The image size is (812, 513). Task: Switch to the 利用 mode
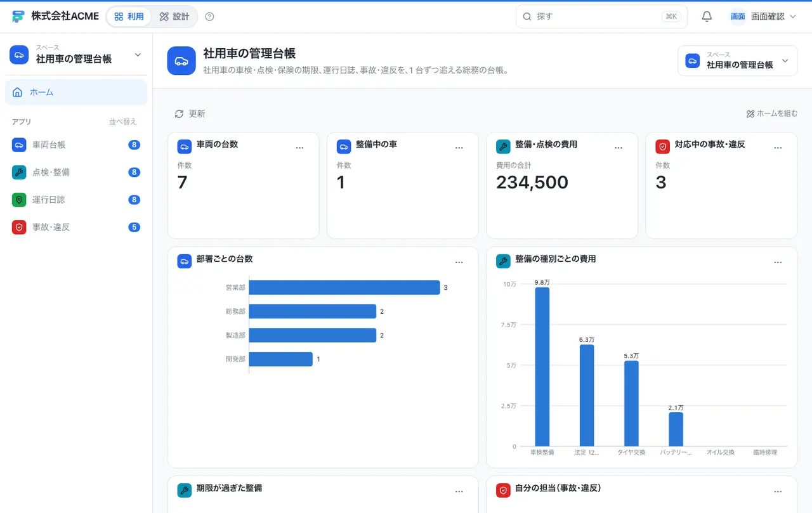129,16
